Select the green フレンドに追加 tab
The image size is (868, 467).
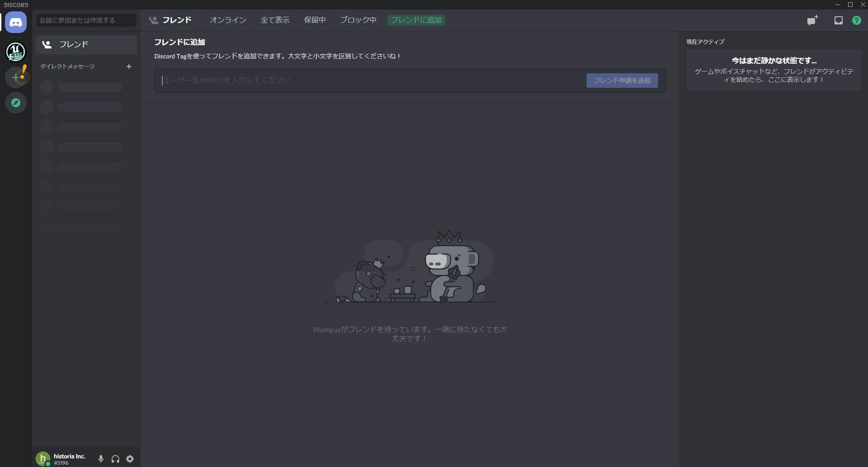[x=416, y=20]
